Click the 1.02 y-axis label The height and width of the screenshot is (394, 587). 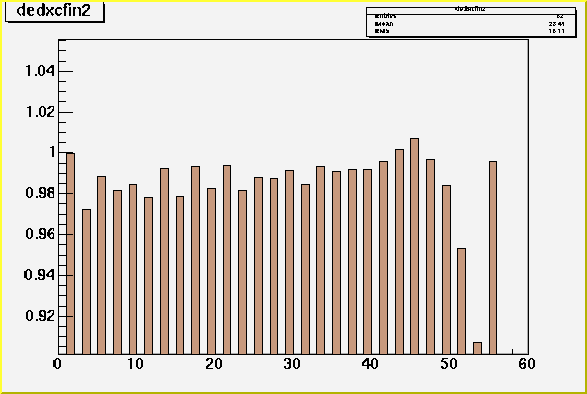40,112
